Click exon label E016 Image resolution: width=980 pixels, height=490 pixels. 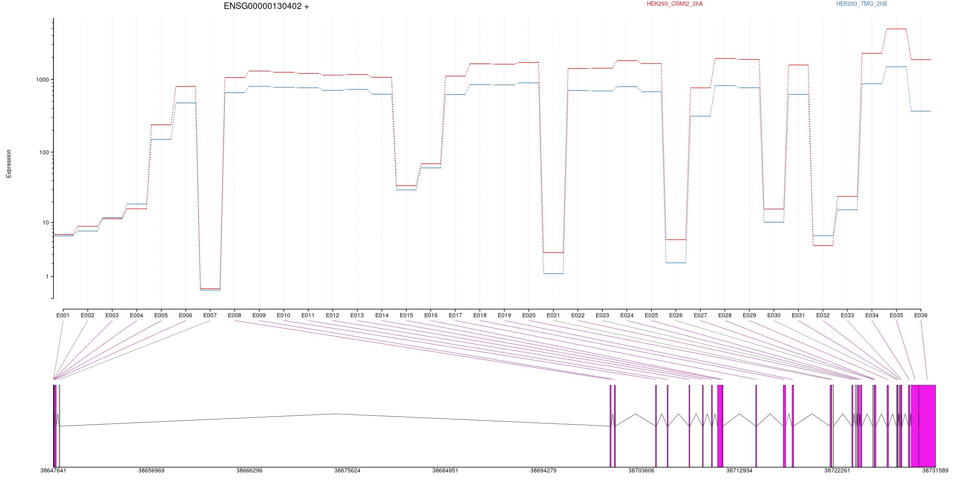[x=431, y=315]
